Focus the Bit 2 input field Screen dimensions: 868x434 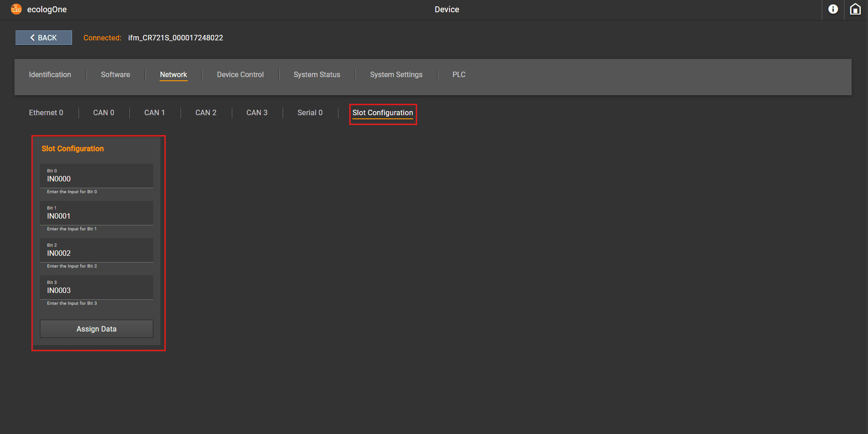[96, 251]
